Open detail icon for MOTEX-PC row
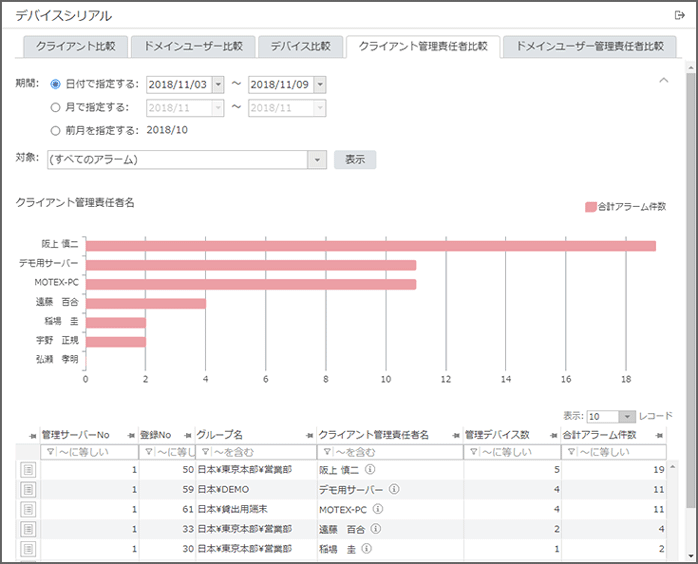Screen dimensions: 698x564 pos(28,509)
